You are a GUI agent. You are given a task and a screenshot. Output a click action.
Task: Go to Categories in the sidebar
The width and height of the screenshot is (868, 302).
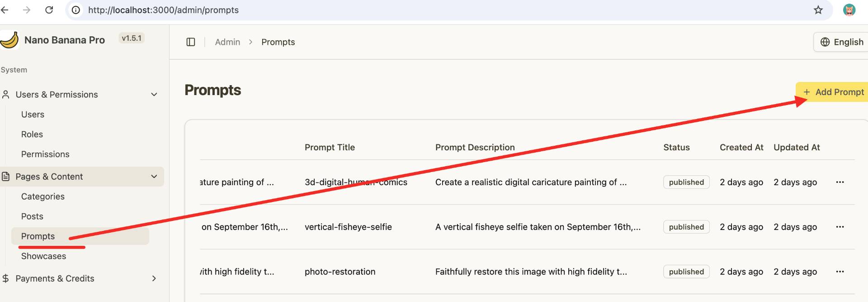(43, 197)
